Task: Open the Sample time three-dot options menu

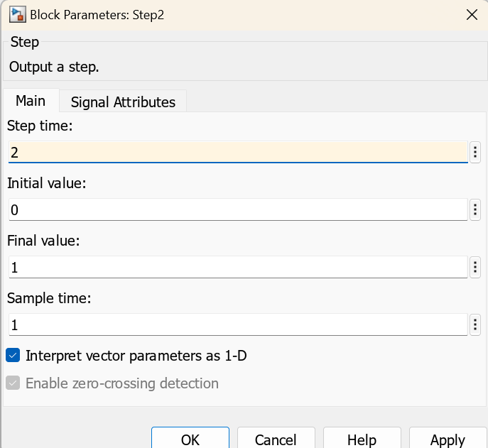Action: (475, 324)
